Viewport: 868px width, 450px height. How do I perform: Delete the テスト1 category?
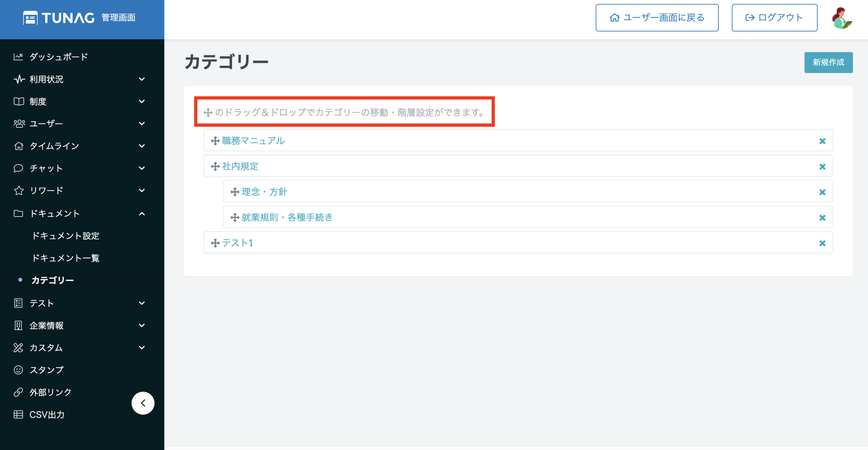point(823,243)
